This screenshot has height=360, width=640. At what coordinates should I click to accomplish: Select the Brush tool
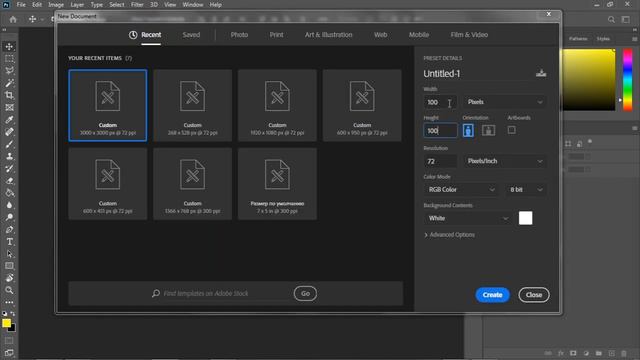9,144
